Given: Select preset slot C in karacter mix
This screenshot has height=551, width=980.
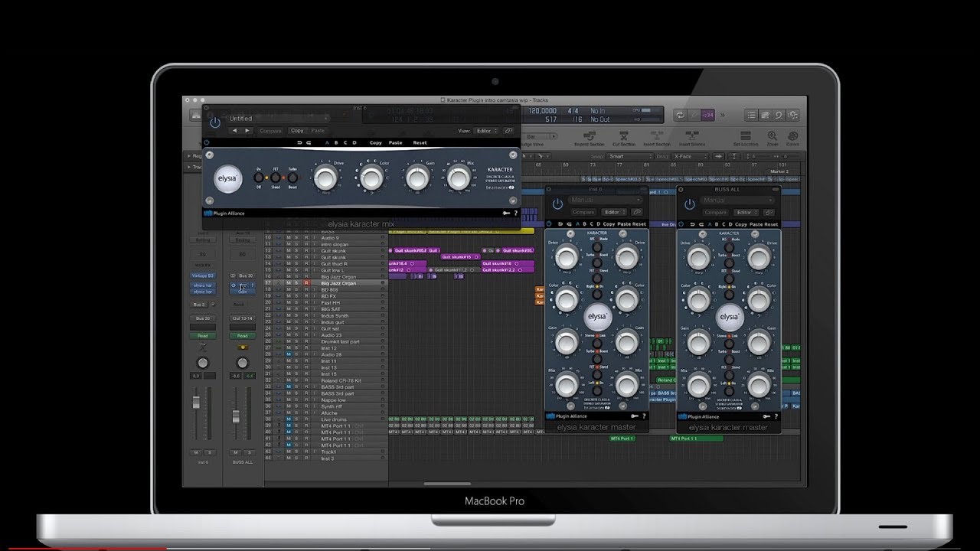Looking at the screenshot, I should point(346,142).
